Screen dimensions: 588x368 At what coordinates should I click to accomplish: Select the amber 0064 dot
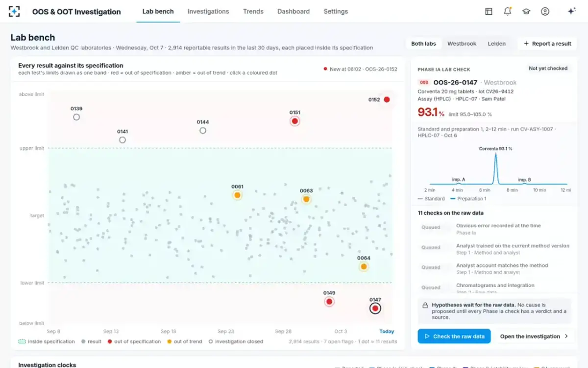(364, 267)
